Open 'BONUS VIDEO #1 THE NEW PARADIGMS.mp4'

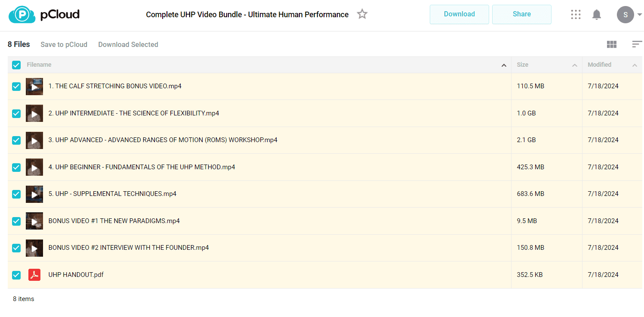point(114,221)
